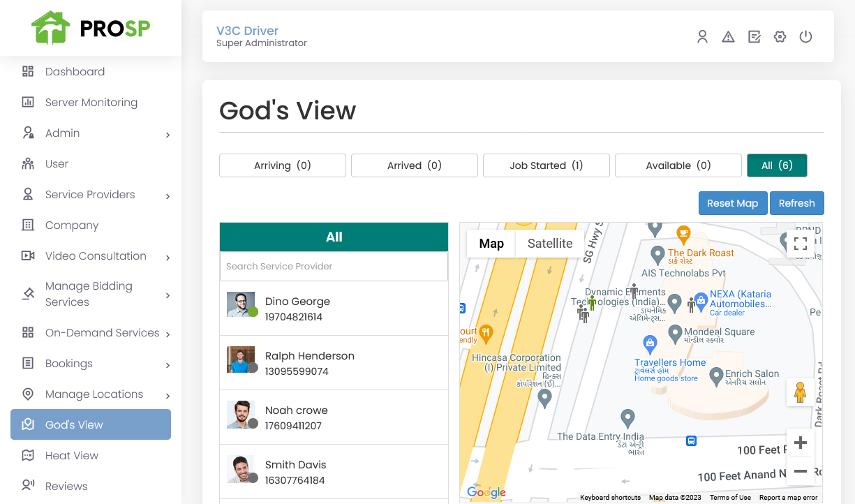Open the alert triangle icon in header
This screenshot has width=855, height=504.
coord(728,37)
